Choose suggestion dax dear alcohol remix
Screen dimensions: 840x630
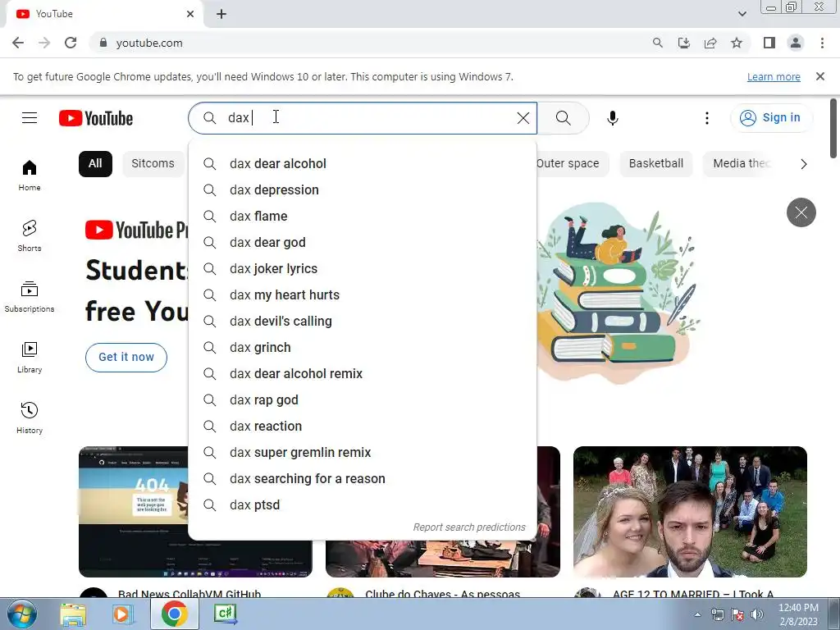362,373
